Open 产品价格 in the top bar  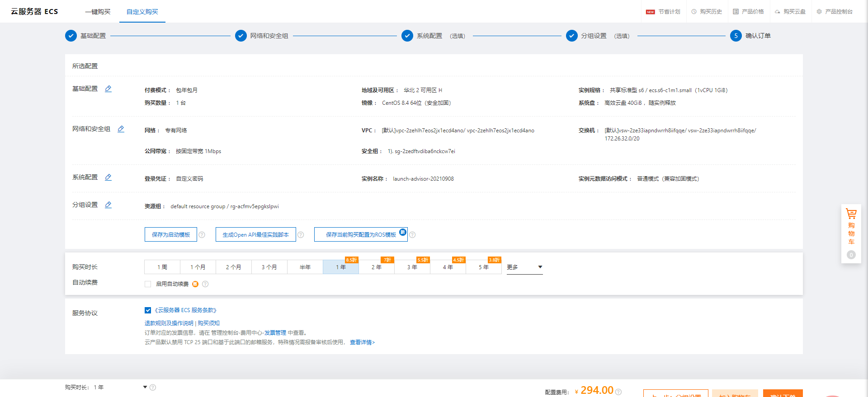point(749,12)
